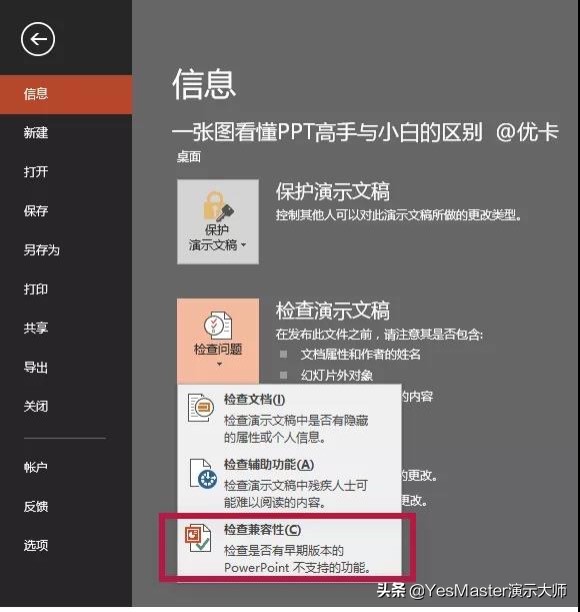Choose 打开 from the backstage menu

[x=66, y=172]
